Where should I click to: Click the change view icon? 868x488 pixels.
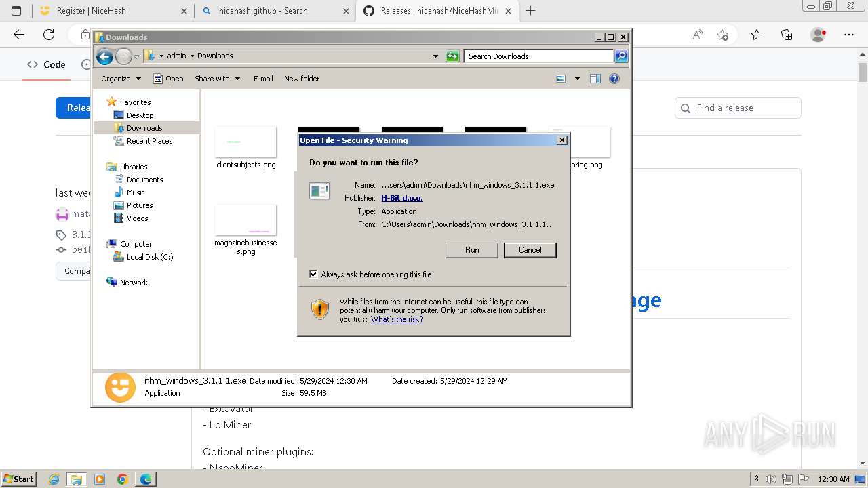pyautogui.click(x=561, y=79)
